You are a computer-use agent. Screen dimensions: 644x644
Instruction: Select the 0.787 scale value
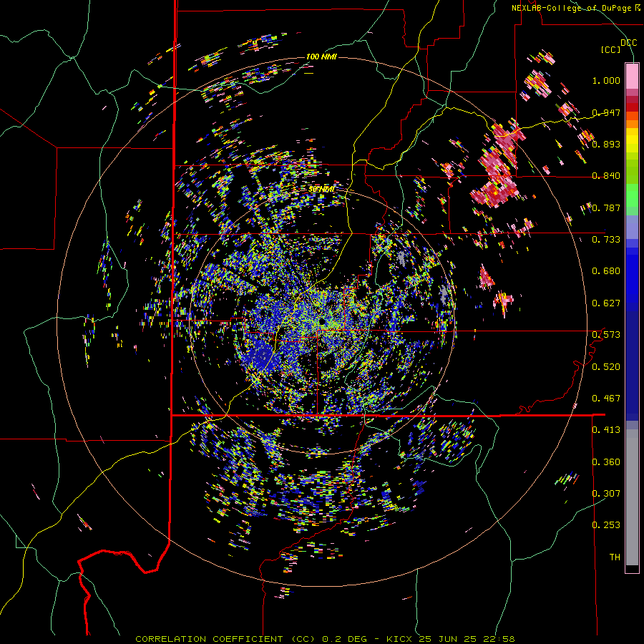pyautogui.click(x=606, y=208)
